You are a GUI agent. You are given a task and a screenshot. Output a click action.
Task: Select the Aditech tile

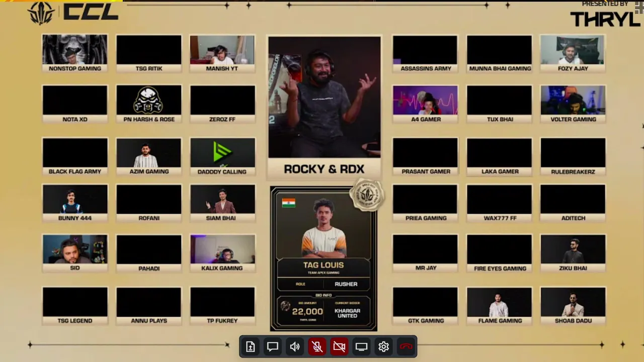573,203
